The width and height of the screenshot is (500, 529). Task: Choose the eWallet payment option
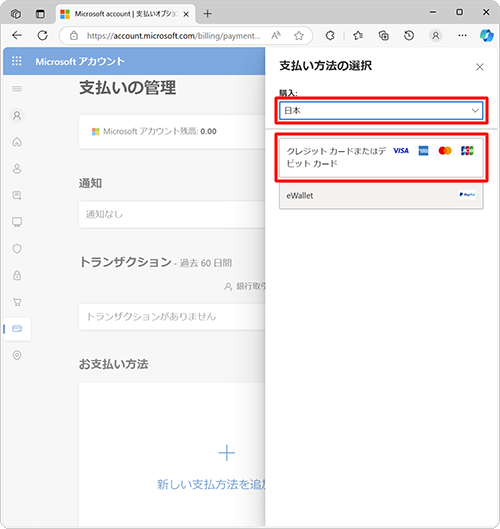coord(381,195)
